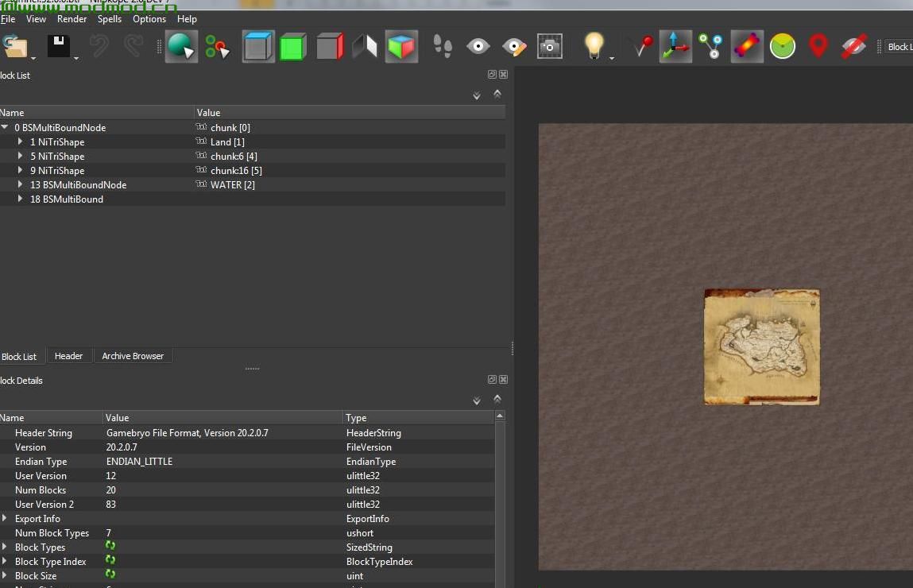This screenshot has width=913, height=588.
Task: Click the Block List expand-all down arrows
Action: click(476, 95)
